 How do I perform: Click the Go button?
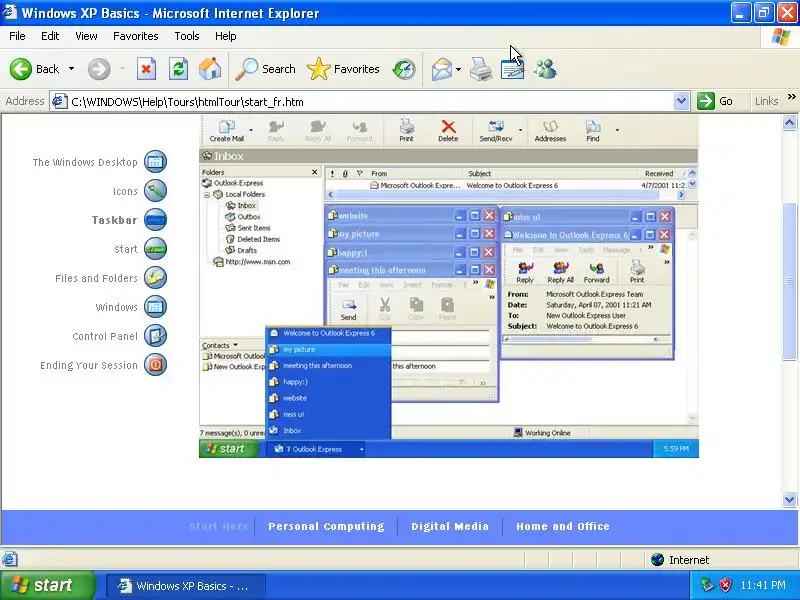click(x=716, y=101)
